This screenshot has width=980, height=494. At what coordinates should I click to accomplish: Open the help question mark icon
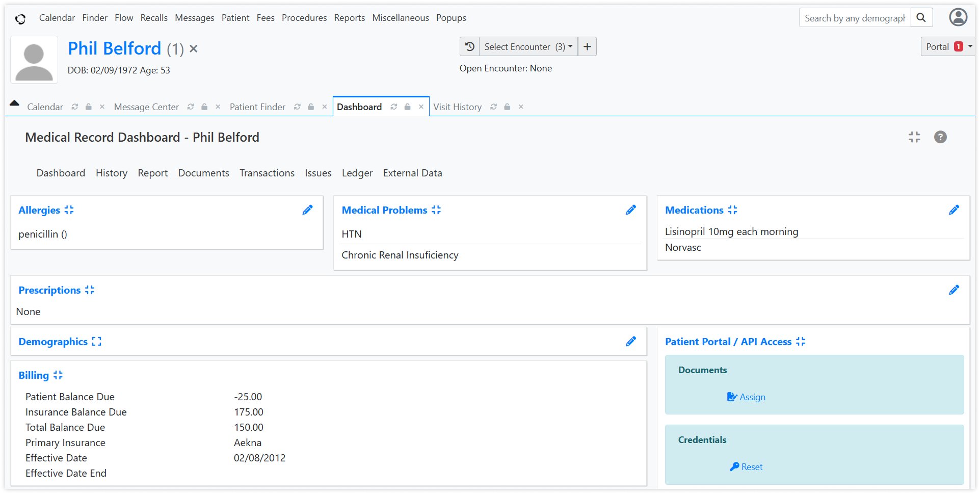[x=940, y=137]
